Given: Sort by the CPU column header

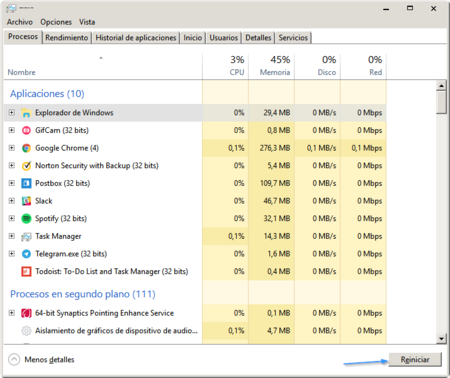Looking at the screenshot, I should (225, 67).
